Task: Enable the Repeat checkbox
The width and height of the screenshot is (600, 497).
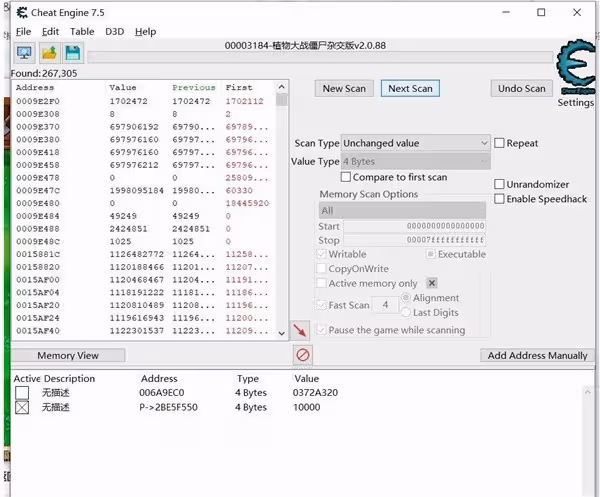Action: tap(499, 143)
